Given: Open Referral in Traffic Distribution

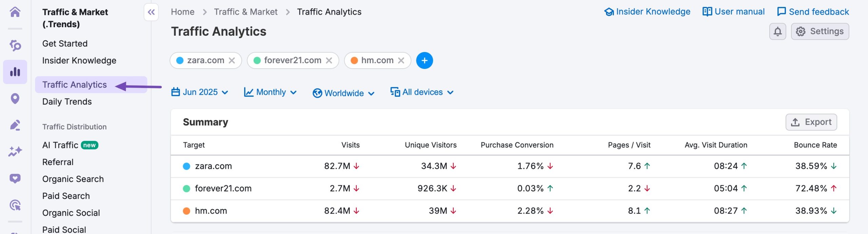Looking at the screenshot, I should click(58, 162).
